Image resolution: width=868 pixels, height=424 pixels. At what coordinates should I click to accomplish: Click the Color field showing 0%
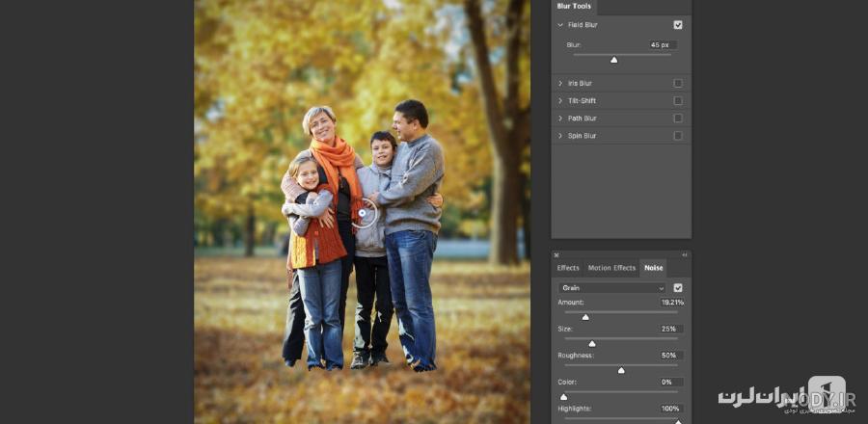[x=671, y=382]
